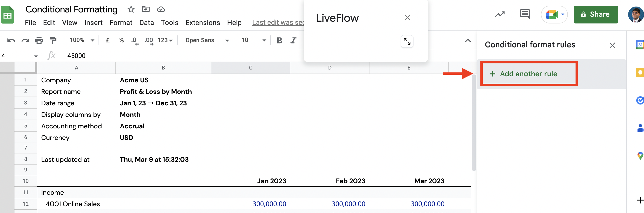Open Contacts in the side panel

coord(640,128)
